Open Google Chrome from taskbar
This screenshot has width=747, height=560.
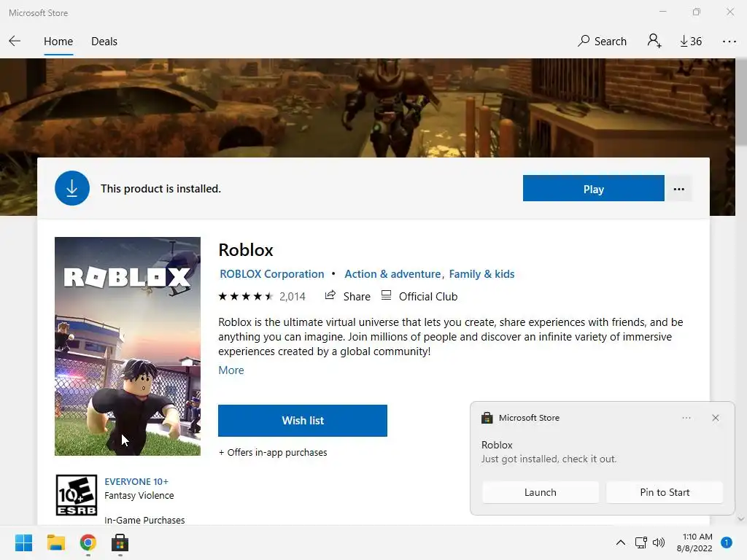coord(88,542)
